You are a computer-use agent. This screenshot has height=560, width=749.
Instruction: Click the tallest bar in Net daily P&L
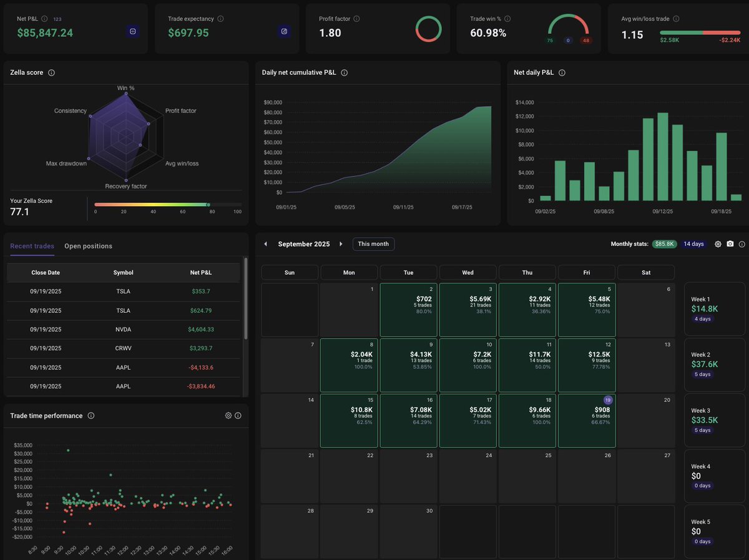[663, 157]
